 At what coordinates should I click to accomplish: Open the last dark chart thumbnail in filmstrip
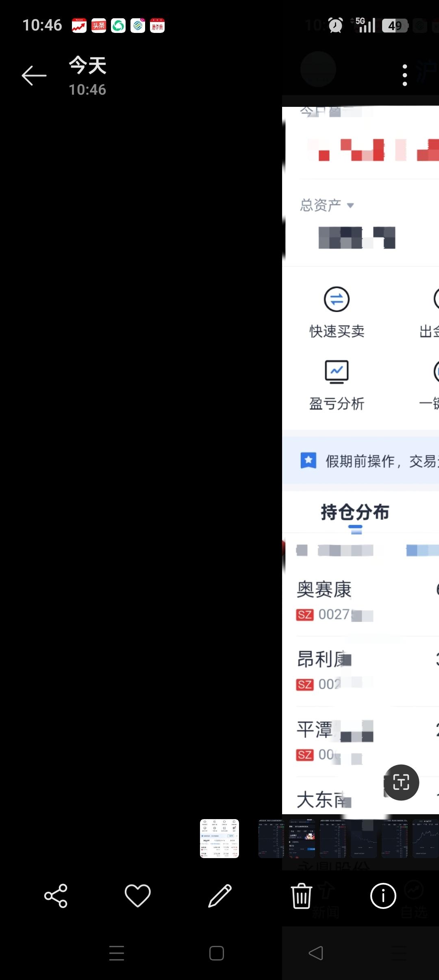[x=426, y=839]
